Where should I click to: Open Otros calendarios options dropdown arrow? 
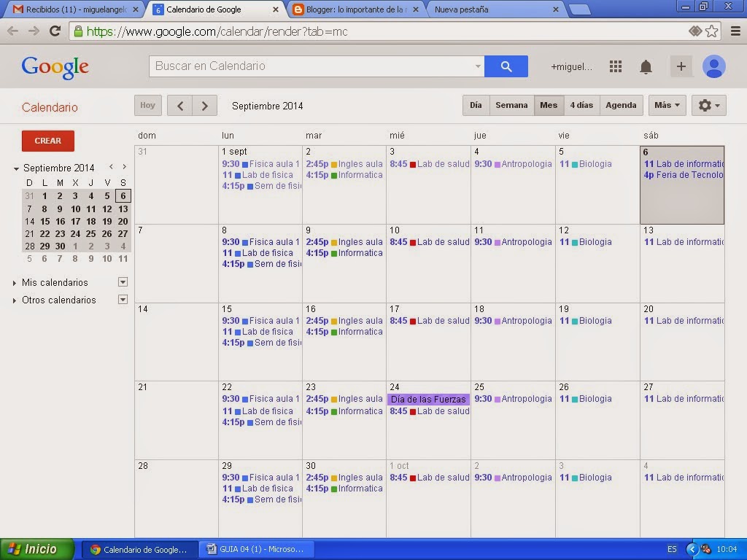123,300
